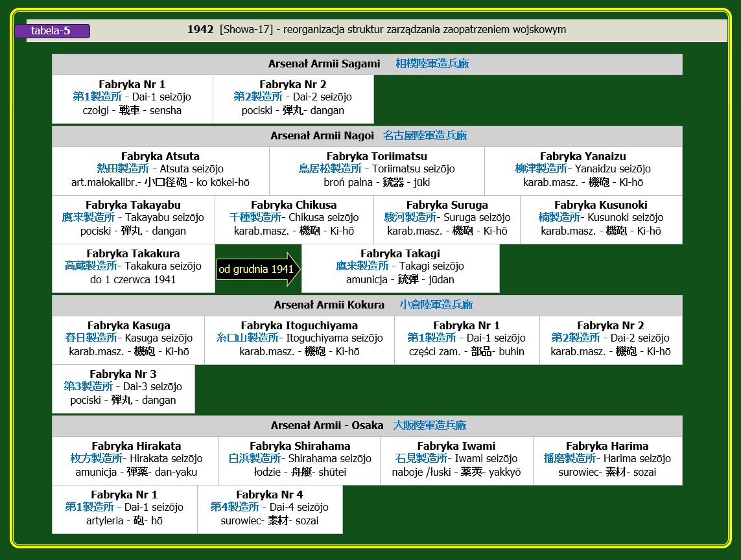Select the Fabryka Takagi cell

click(400, 268)
